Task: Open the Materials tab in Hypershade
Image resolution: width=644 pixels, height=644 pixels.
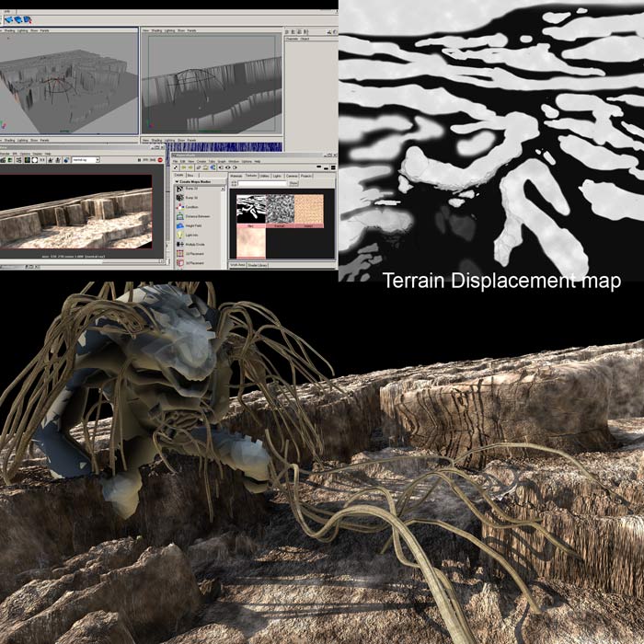Action: pos(236,175)
